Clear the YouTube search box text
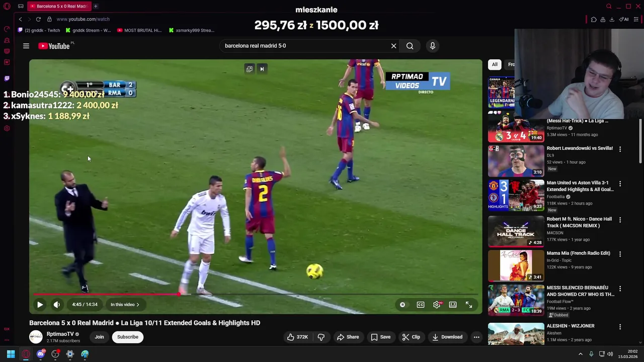Screen dimensions: 644x362 pyautogui.click(x=393, y=46)
